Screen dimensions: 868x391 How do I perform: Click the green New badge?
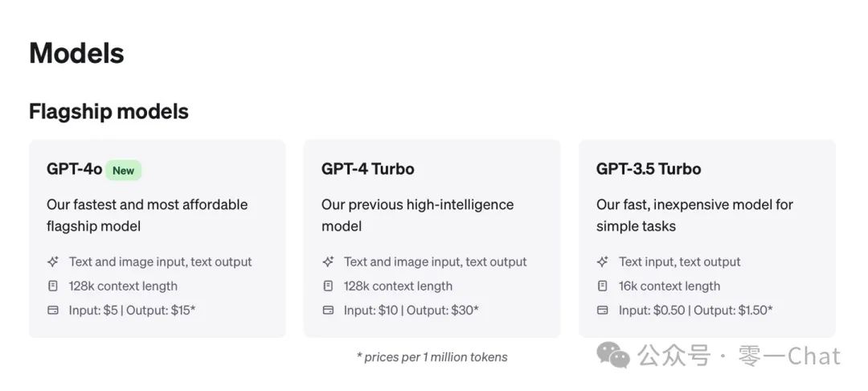pos(123,170)
